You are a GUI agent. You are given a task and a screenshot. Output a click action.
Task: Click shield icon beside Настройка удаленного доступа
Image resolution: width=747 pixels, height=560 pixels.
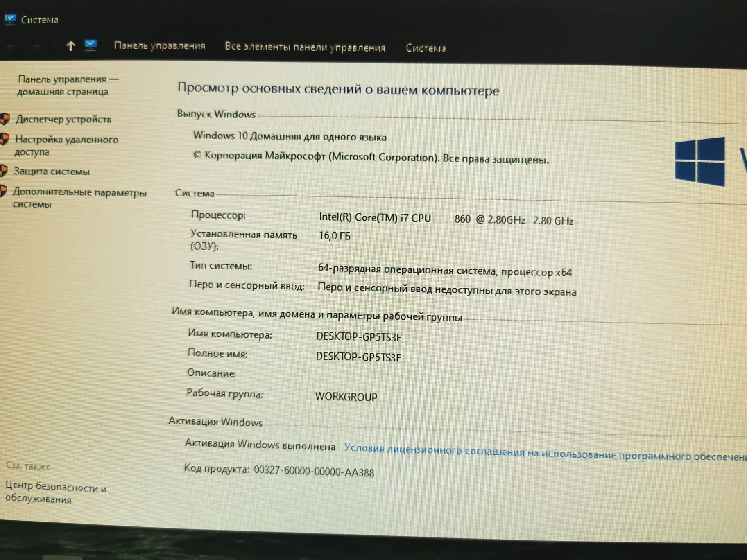click(4, 139)
